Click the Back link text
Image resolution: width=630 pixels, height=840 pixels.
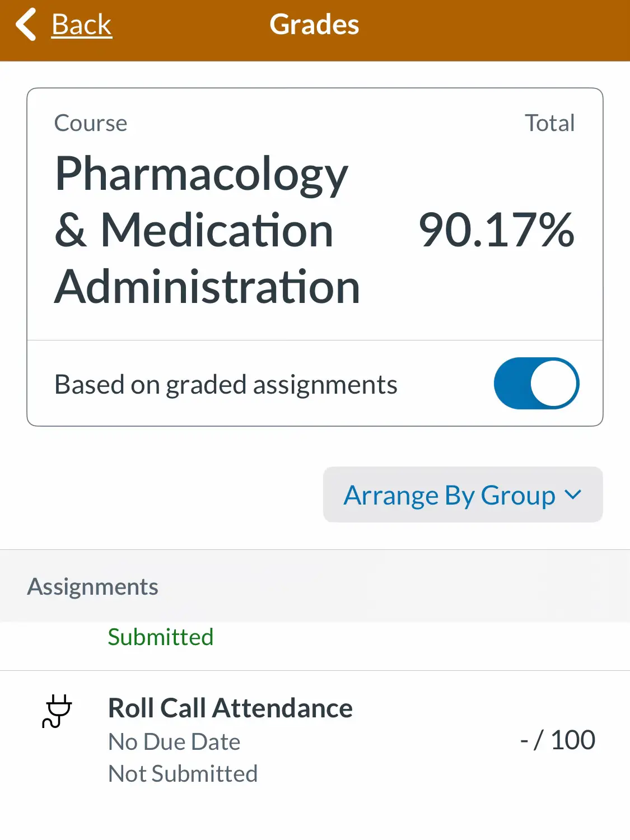[82, 25]
